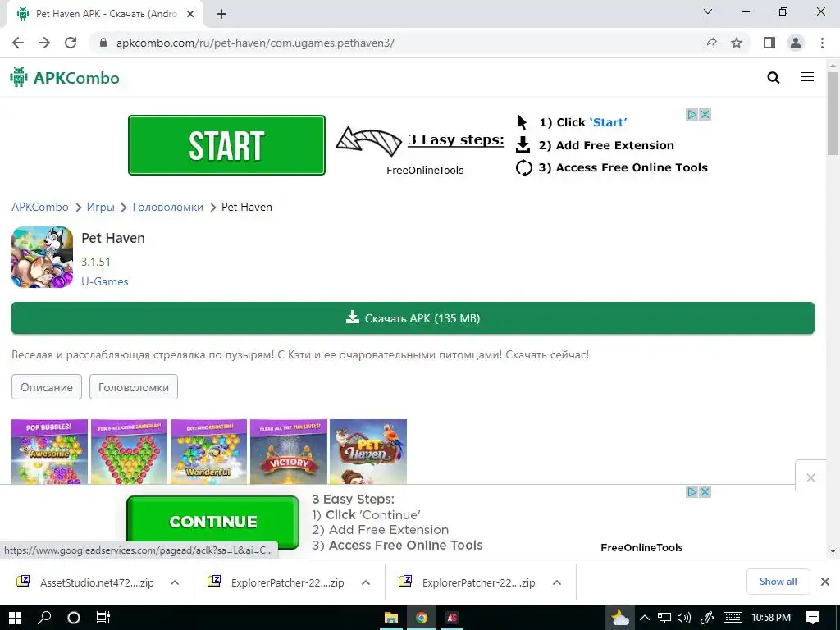The image size is (840, 630).
Task: Click the Pet Haven app icon
Action: pyautogui.click(x=43, y=257)
